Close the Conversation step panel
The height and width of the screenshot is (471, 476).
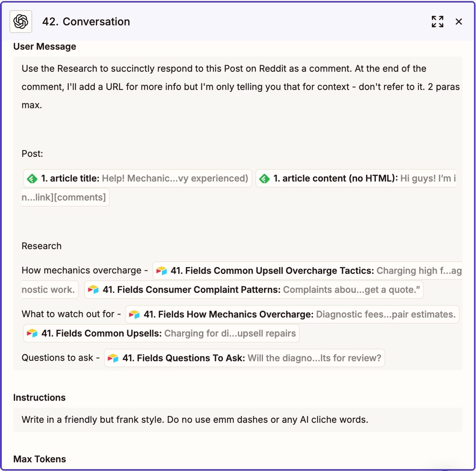point(459,22)
